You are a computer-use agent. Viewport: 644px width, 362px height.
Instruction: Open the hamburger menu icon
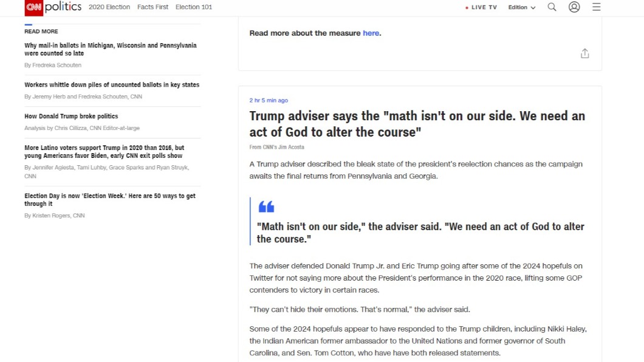pos(597,7)
